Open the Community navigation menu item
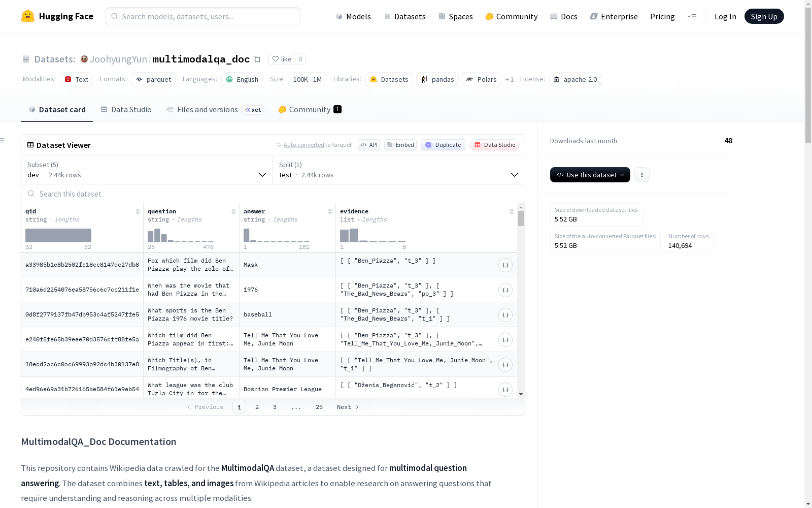This screenshot has width=812, height=508. tap(511, 16)
